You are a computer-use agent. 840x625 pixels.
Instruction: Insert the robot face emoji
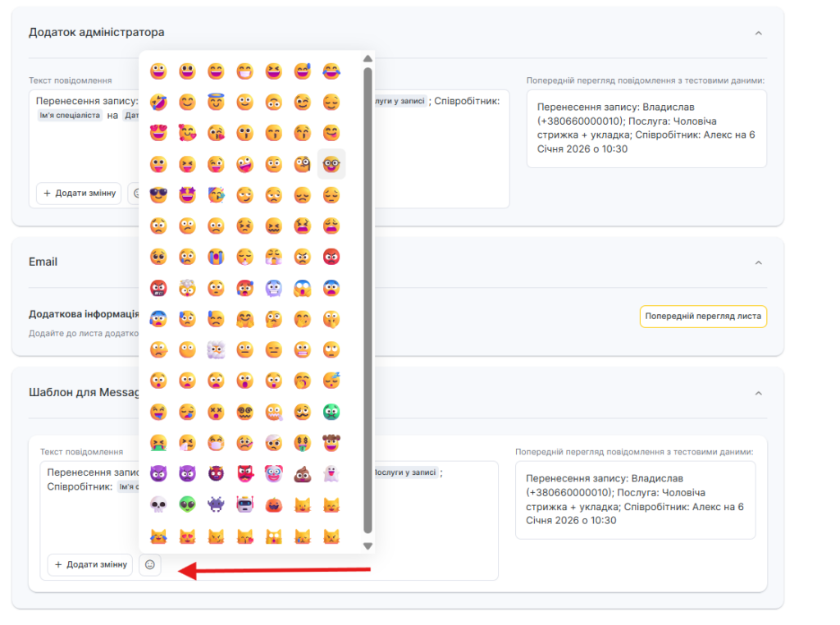click(244, 504)
